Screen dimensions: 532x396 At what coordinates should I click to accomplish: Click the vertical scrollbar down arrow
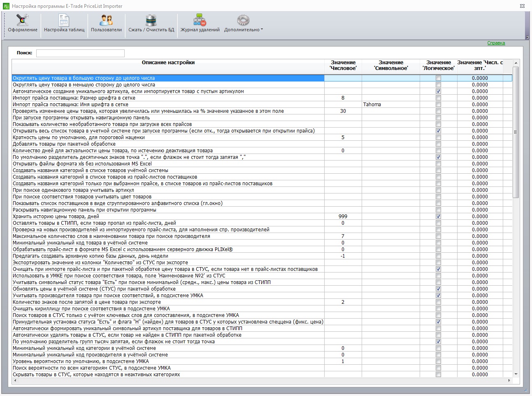[x=516, y=374]
